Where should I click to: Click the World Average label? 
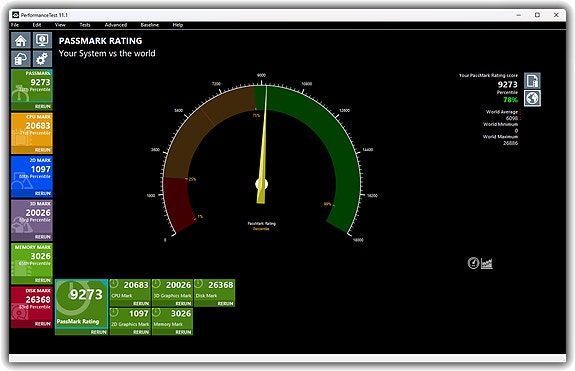(x=502, y=112)
